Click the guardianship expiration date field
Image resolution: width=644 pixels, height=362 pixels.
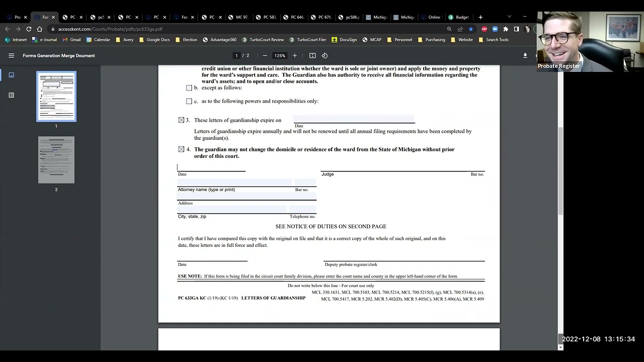click(x=354, y=119)
